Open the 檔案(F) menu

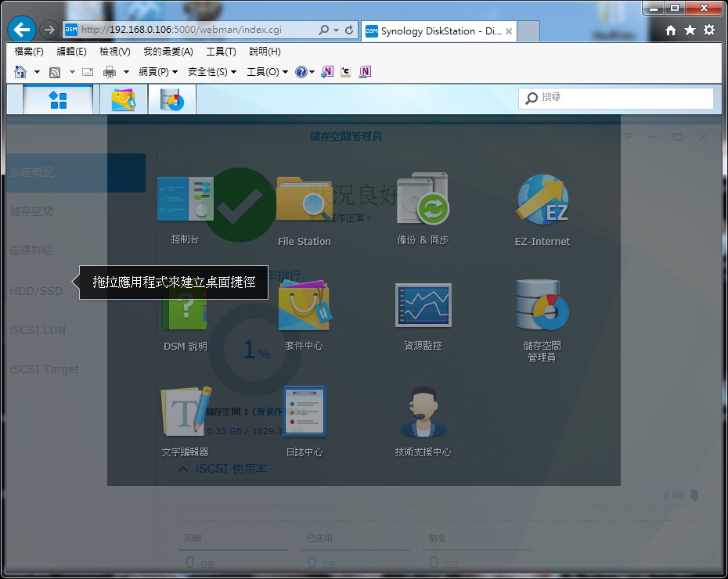coord(29,52)
